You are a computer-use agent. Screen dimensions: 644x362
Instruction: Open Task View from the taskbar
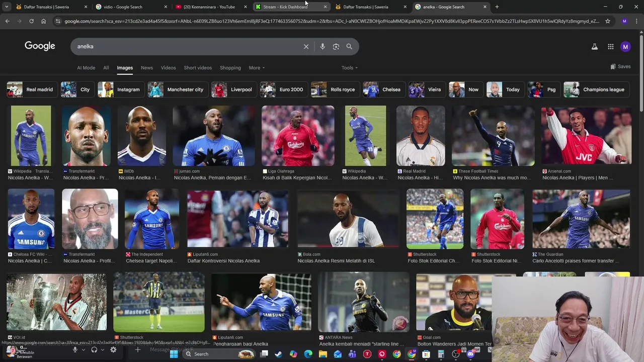coord(264,354)
